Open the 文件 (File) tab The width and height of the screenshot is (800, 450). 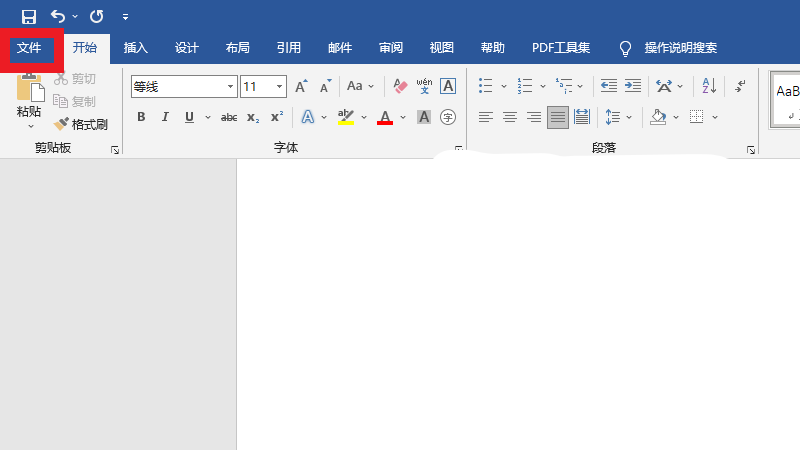29,48
